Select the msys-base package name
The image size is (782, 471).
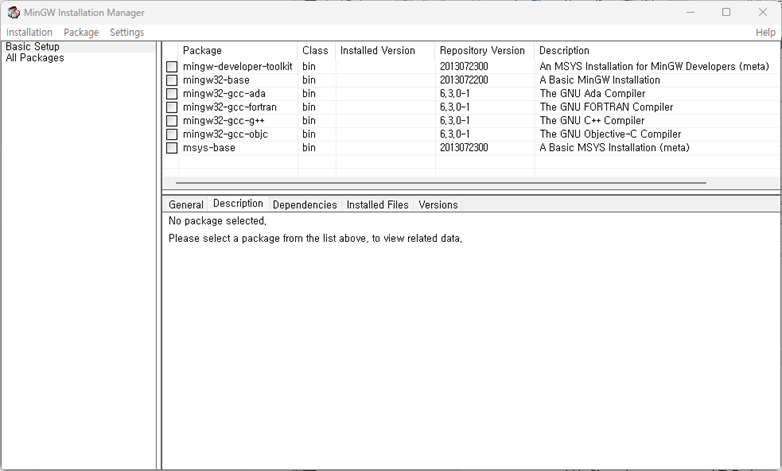[209, 148]
